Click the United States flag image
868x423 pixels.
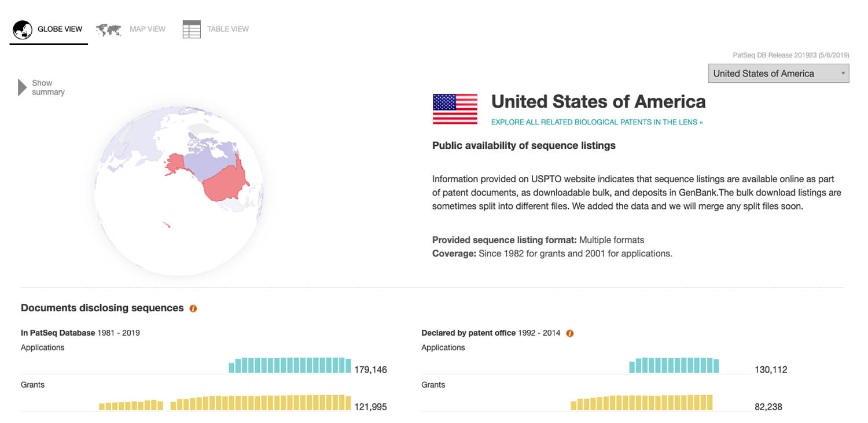click(455, 109)
